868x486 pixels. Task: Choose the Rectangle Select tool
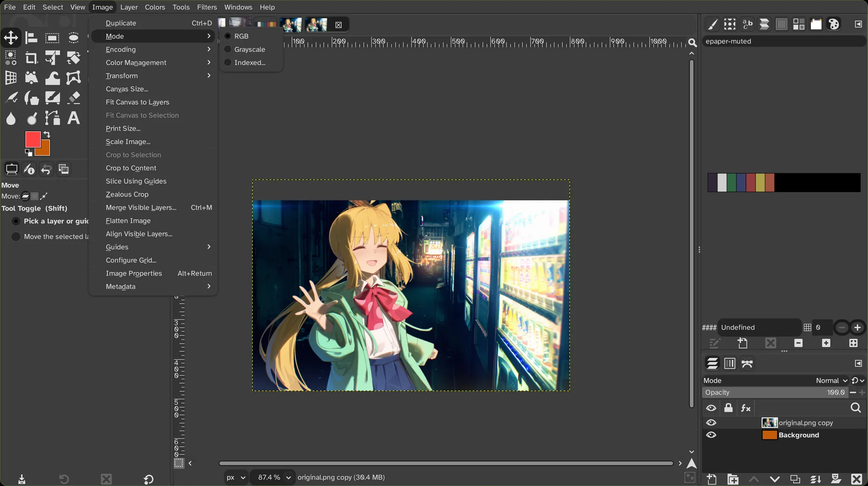[x=52, y=38]
